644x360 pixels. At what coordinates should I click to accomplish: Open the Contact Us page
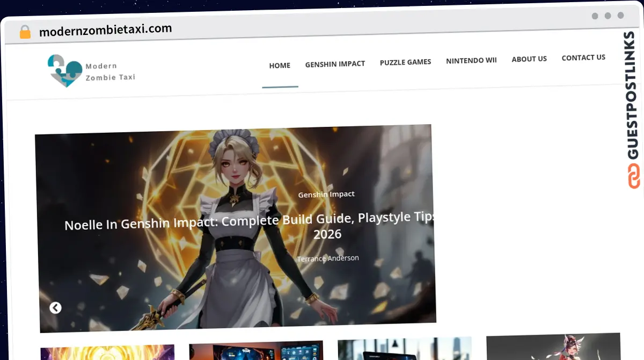click(583, 57)
